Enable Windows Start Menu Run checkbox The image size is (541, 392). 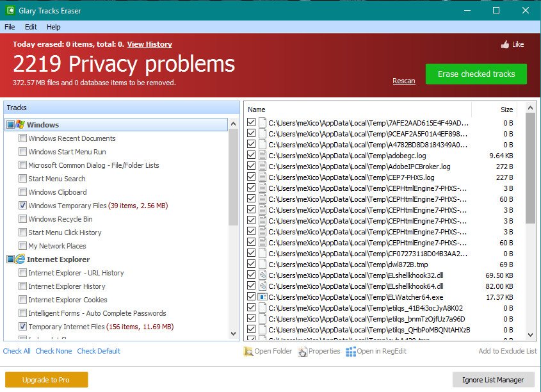click(22, 152)
